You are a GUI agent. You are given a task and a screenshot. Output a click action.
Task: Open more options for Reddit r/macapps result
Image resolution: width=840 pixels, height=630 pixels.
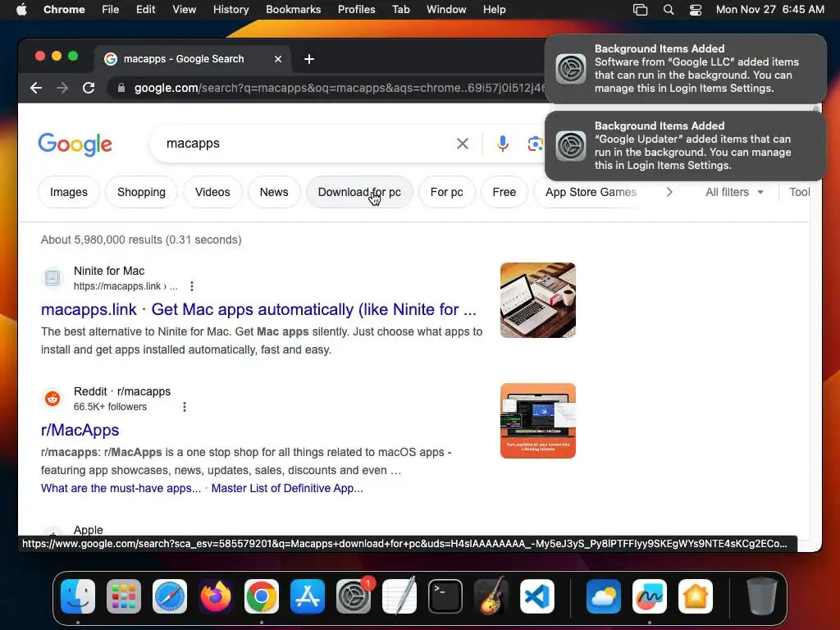coord(185,407)
